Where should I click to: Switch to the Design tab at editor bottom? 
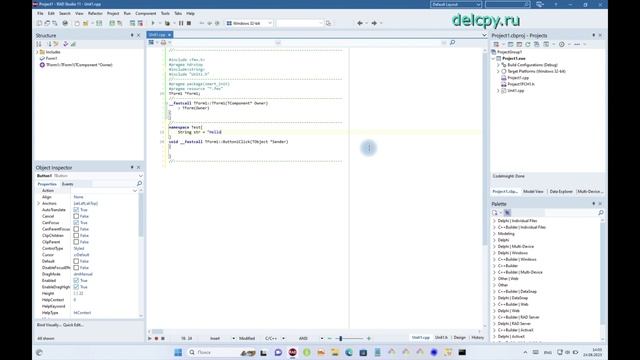pyautogui.click(x=459, y=338)
